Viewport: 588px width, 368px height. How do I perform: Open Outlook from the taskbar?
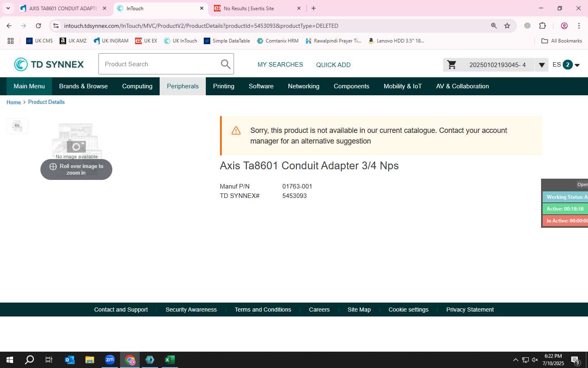pos(70,360)
